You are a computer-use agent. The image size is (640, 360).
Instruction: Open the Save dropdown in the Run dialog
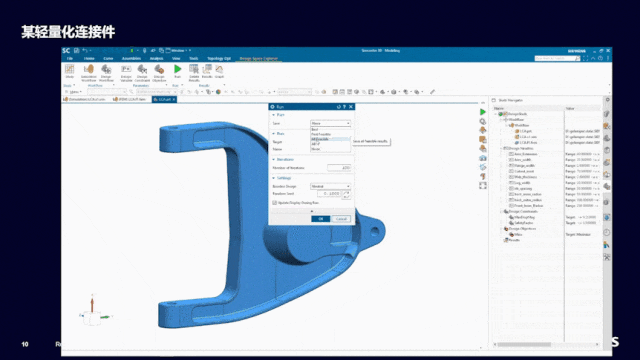(x=330, y=123)
